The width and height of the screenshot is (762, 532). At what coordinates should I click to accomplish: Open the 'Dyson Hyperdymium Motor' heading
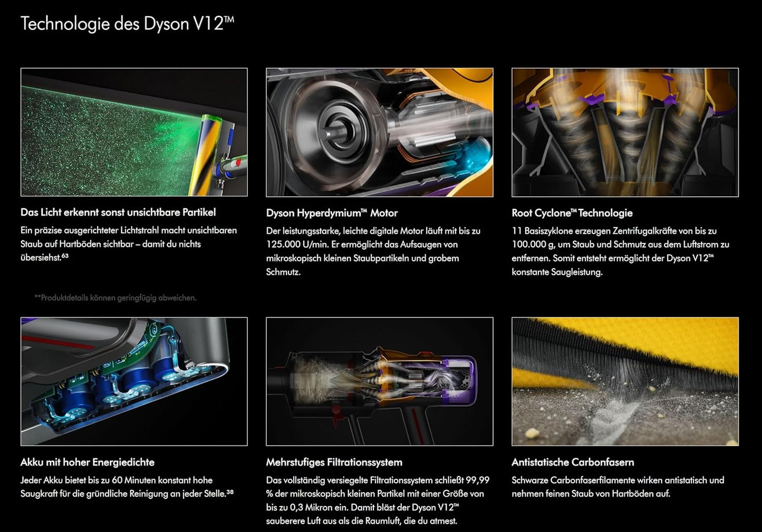point(332,212)
